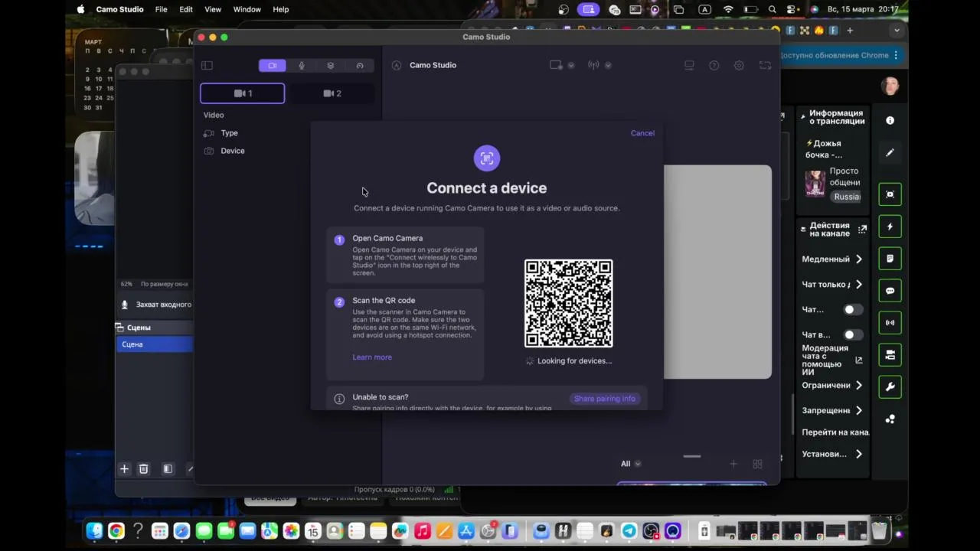Open the Learn more link
Screen dimensions: 980x551
372,357
